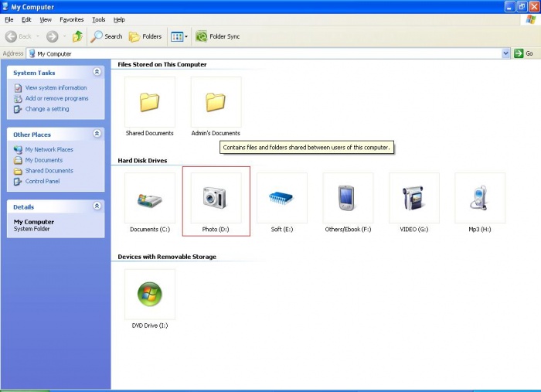Open DVD Drive (I:) icon
The width and height of the screenshot is (541, 392).
149,295
